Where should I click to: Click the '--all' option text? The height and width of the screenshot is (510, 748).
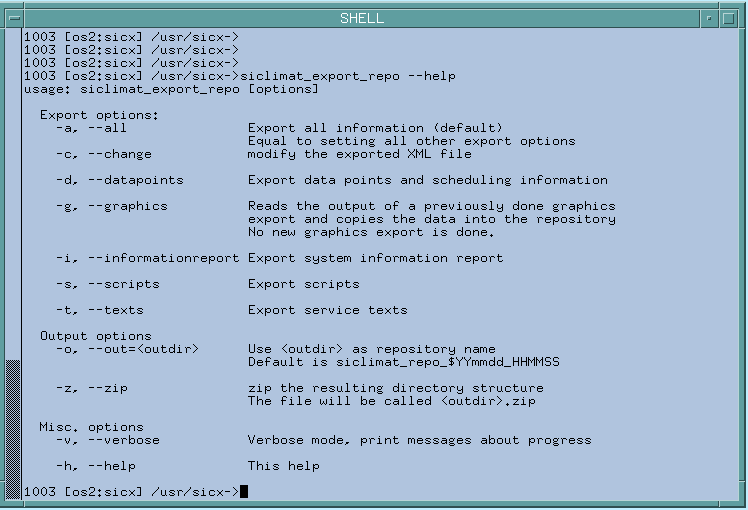pos(107,128)
